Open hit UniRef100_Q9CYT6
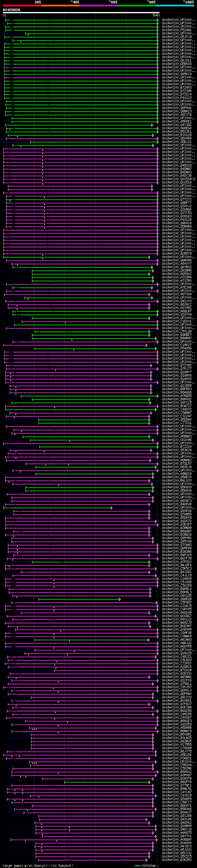This screenshot has height=868, width=197. (x=177, y=115)
